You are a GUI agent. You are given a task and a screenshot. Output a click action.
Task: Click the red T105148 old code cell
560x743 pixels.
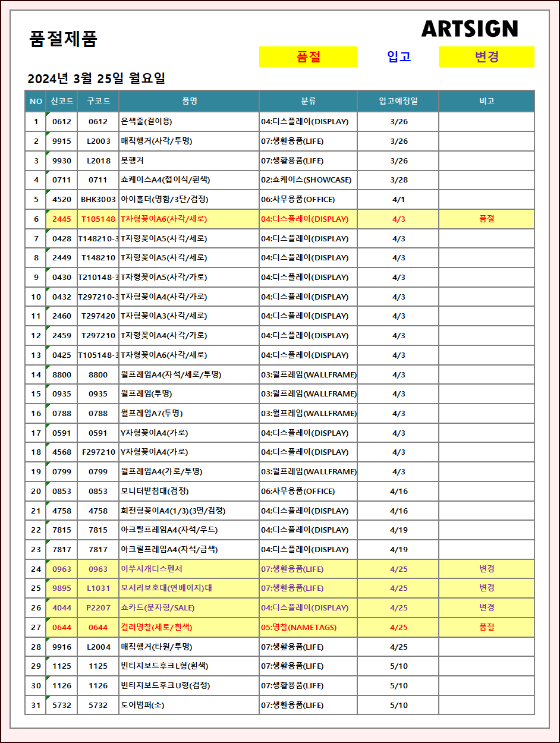click(98, 219)
